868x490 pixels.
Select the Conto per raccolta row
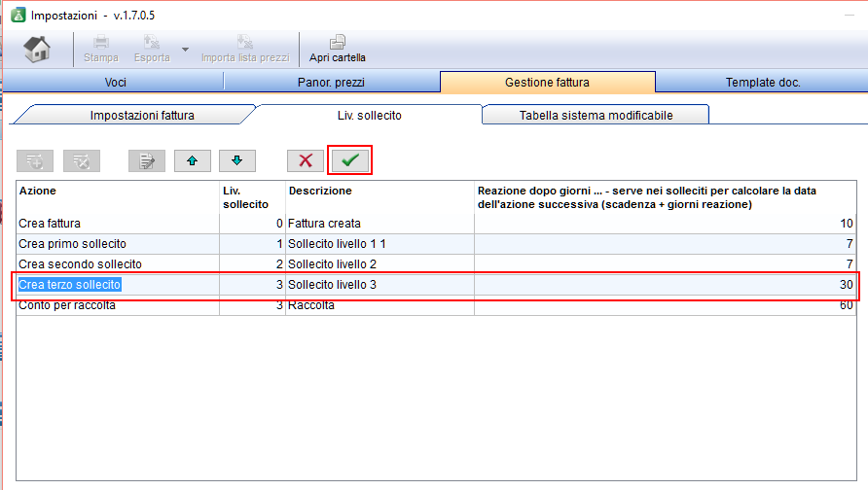tap(436, 305)
